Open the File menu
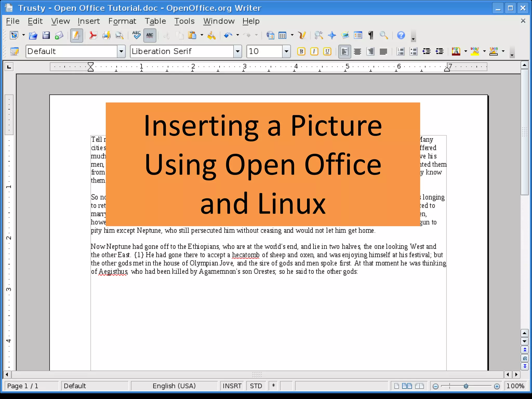The width and height of the screenshot is (532, 399). point(13,21)
